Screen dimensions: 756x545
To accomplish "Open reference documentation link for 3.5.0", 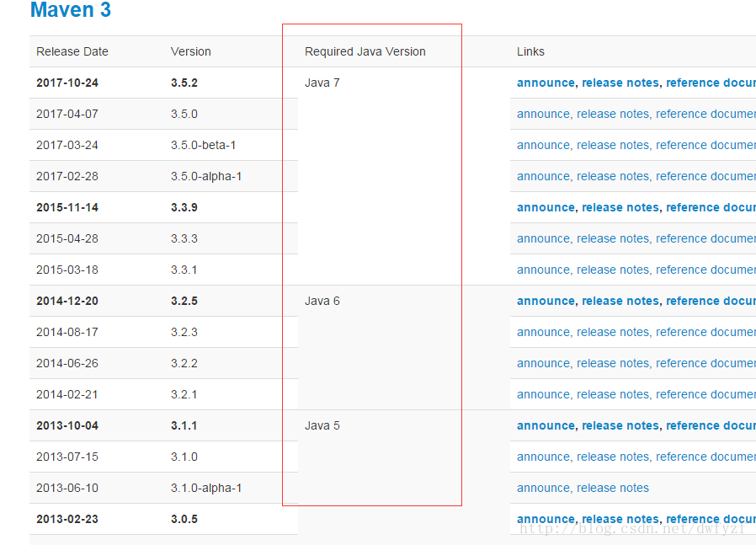I will (705, 115).
